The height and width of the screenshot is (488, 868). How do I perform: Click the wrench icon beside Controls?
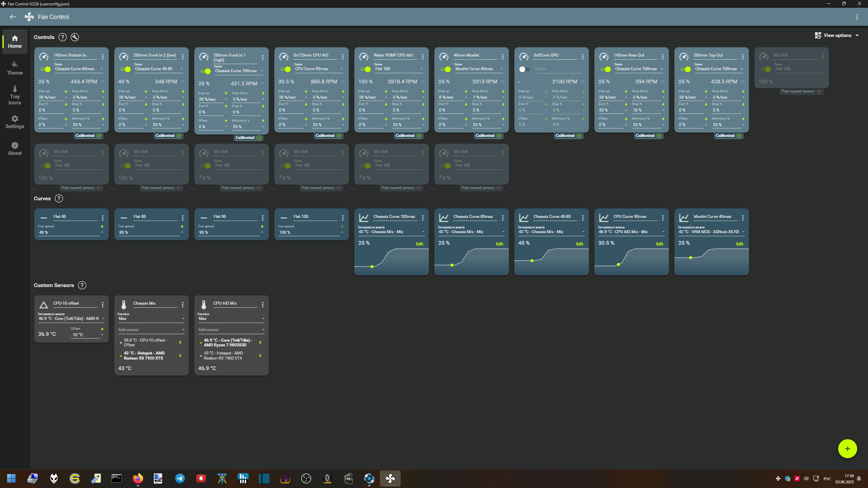point(75,37)
